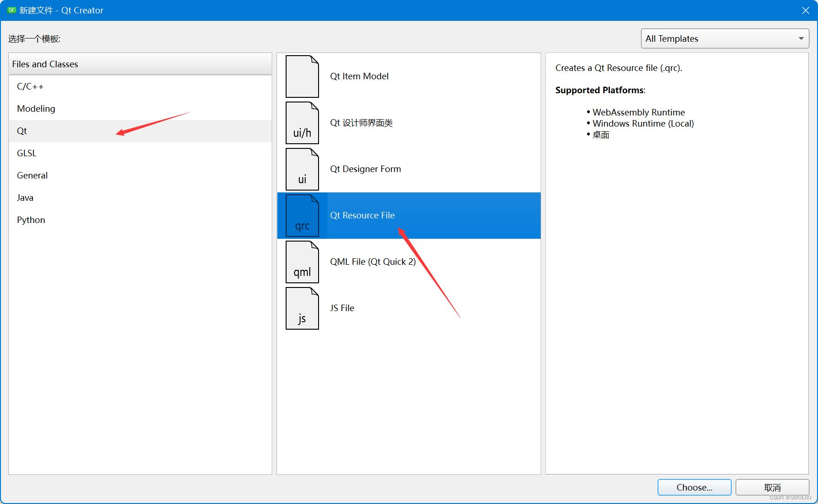Choose the JS File template label

pyautogui.click(x=342, y=308)
